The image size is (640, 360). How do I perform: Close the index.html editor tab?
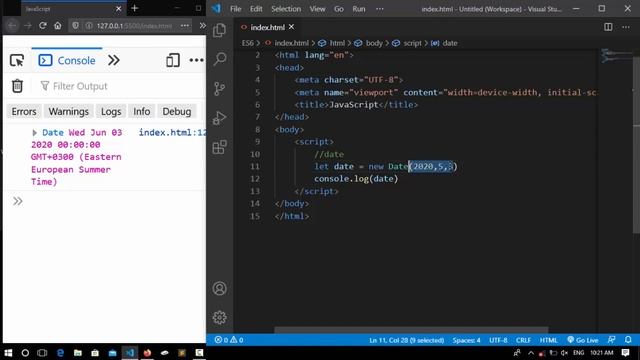pyautogui.click(x=291, y=27)
